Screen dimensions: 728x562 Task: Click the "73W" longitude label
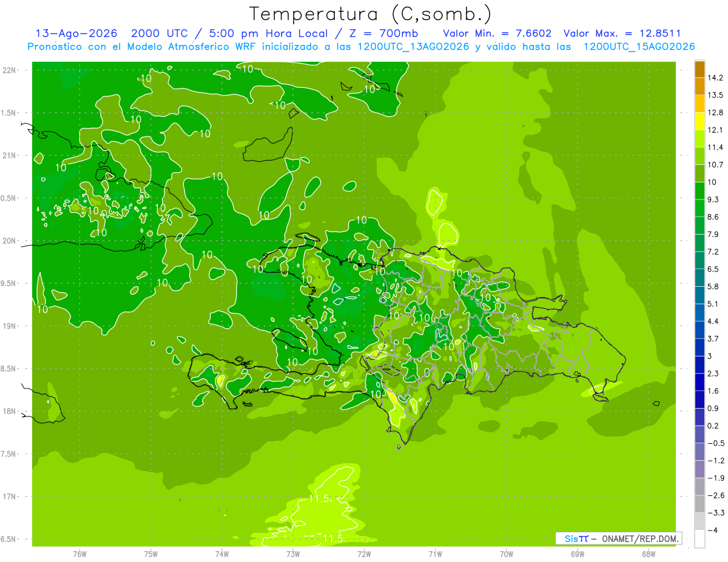(293, 554)
